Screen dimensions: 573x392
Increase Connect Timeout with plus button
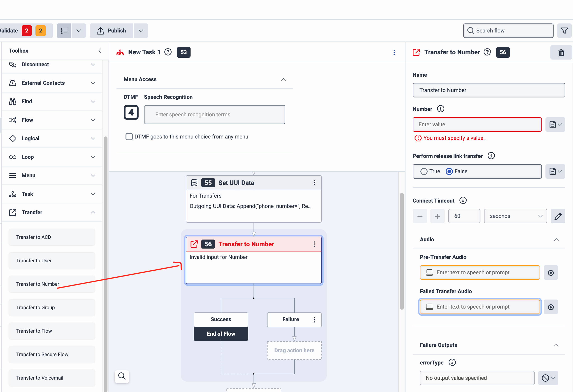pyautogui.click(x=437, y=216)
